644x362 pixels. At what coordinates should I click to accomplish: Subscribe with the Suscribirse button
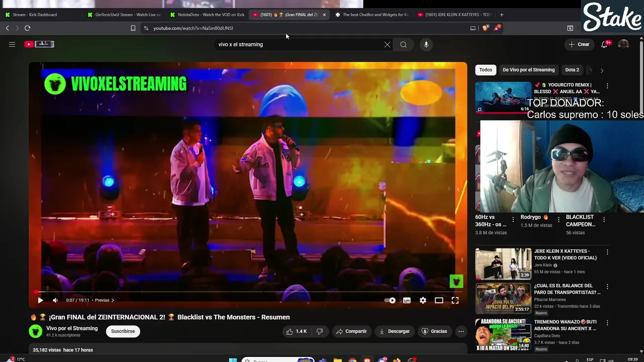tap(123, 331)
